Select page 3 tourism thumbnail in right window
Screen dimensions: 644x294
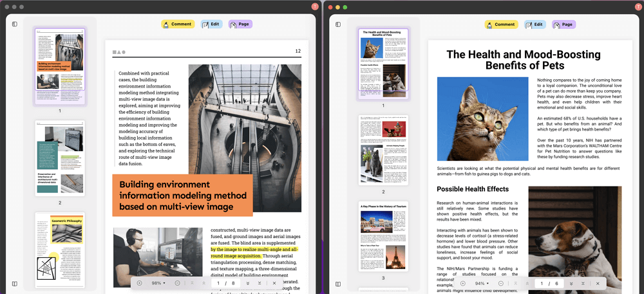point(383,235)
